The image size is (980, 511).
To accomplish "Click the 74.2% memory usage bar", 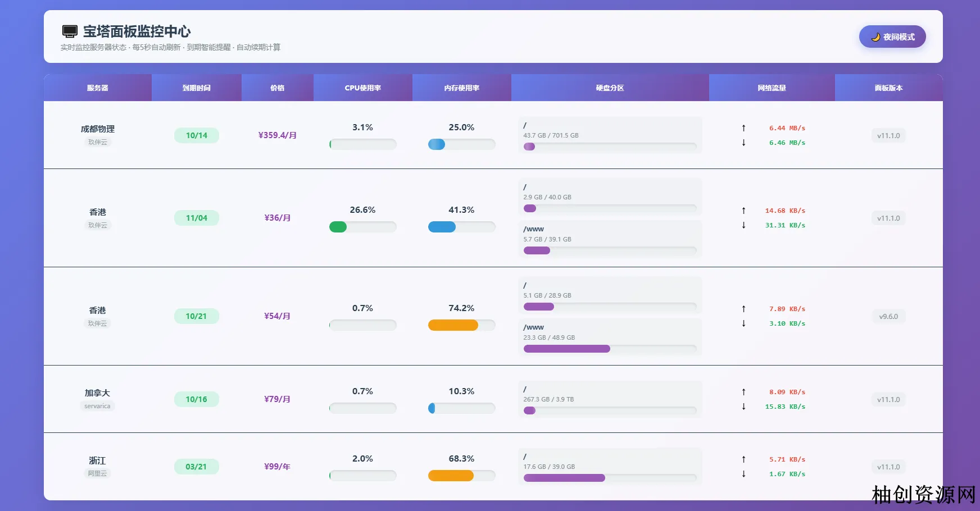I will point(461,325).
